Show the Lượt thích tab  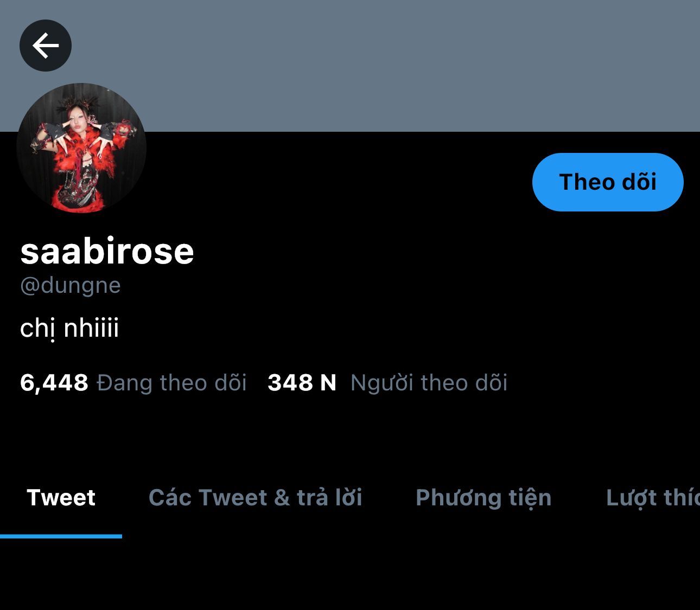click(x=653, y=498)
